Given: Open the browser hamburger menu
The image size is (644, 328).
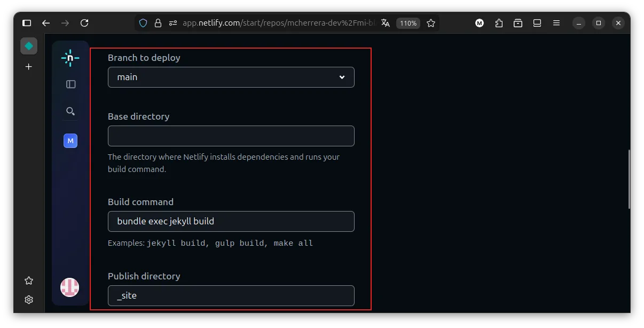Looking at the screenshot, I should click(x=556, y=23).
